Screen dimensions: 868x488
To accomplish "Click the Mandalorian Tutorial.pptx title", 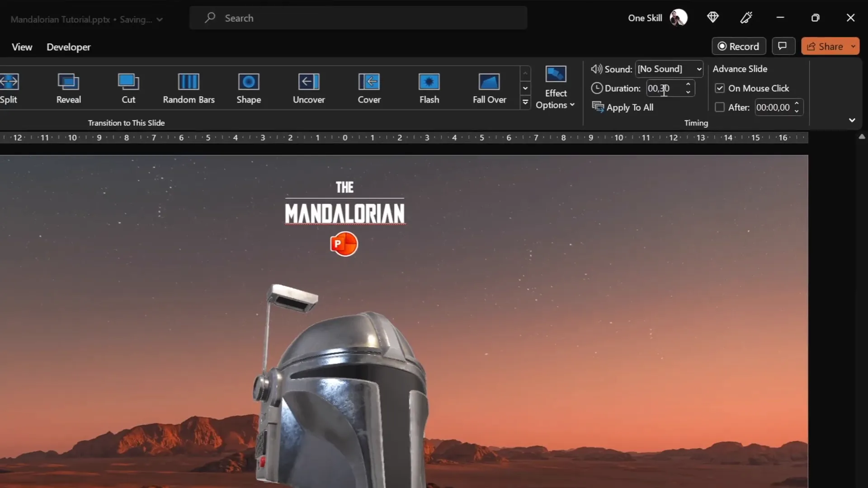I will click(60, 19).
